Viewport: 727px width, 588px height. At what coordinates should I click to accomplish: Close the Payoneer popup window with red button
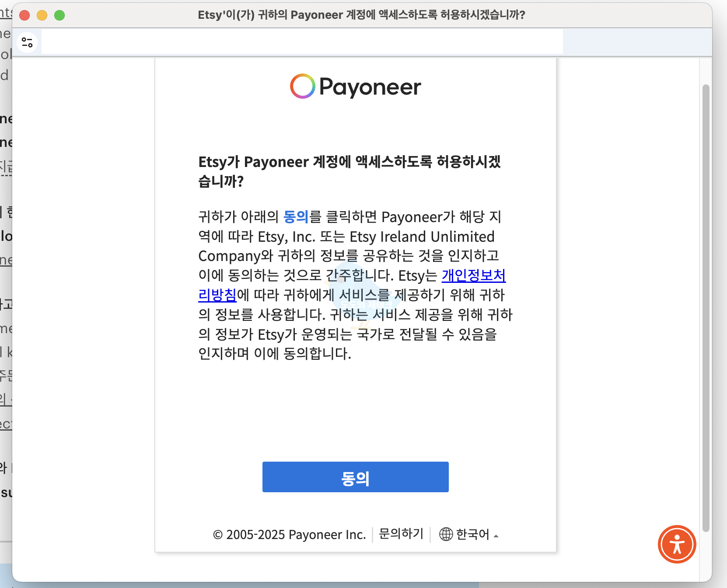(24, 15)
